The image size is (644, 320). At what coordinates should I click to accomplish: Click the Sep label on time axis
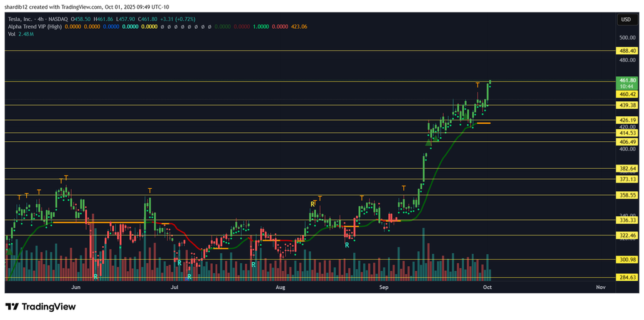(x=384, y=287)
